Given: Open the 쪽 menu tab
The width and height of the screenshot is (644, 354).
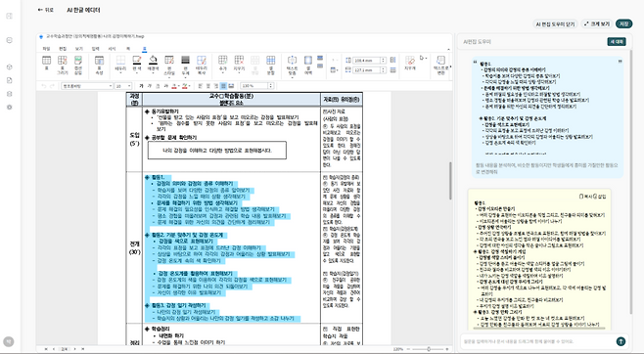Looking at the screenshot, I should pos(128,49).
